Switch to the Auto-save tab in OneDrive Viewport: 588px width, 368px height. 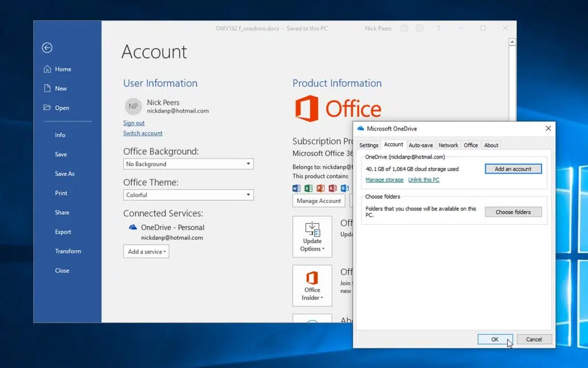(x=421, y=145)
